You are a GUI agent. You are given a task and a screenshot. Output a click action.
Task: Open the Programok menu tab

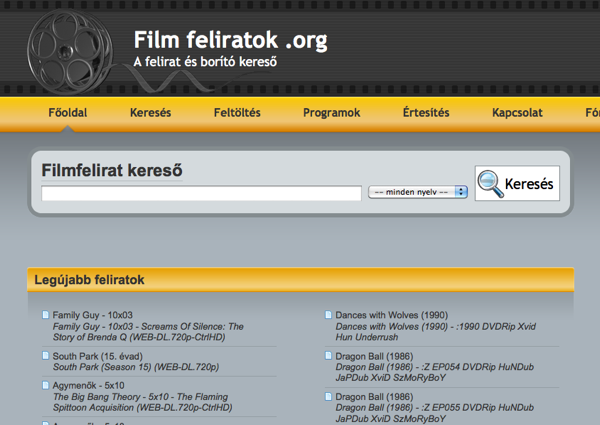tap(332, 113)
